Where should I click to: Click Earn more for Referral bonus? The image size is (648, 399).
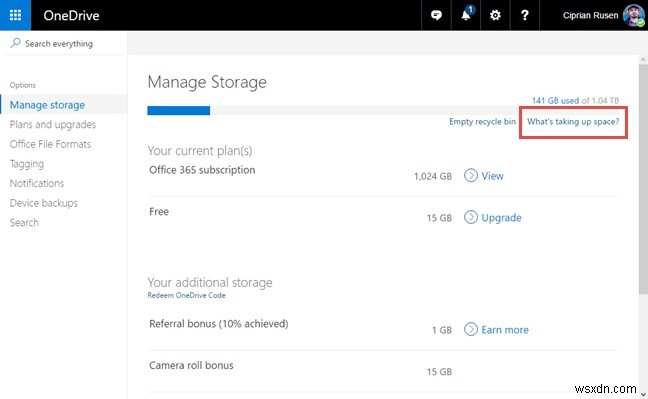[505, 330]
